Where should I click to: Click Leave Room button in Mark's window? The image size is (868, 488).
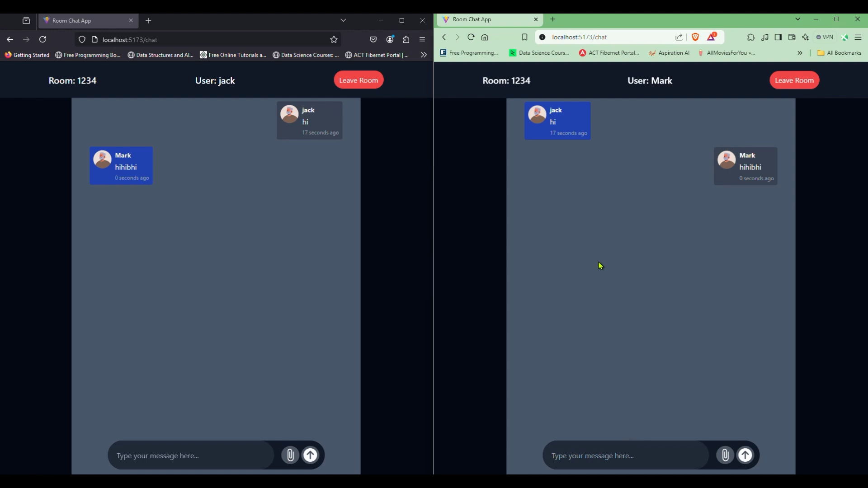794,80
